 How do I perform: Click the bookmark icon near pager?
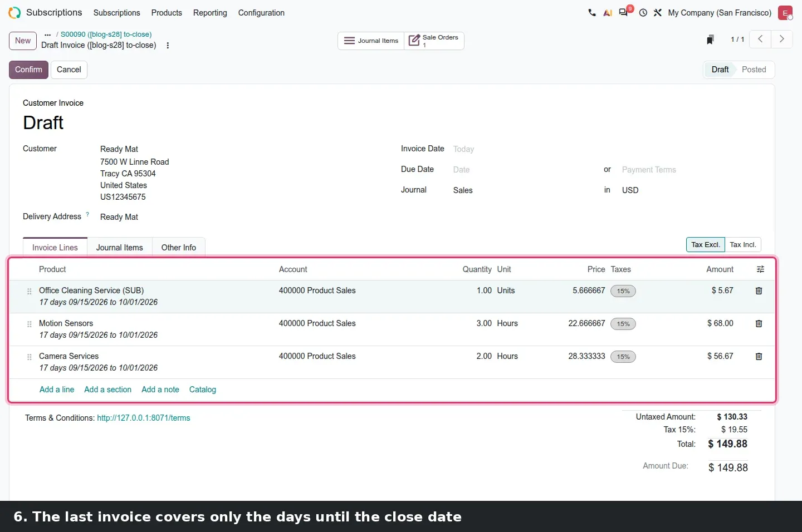[710, 40]
